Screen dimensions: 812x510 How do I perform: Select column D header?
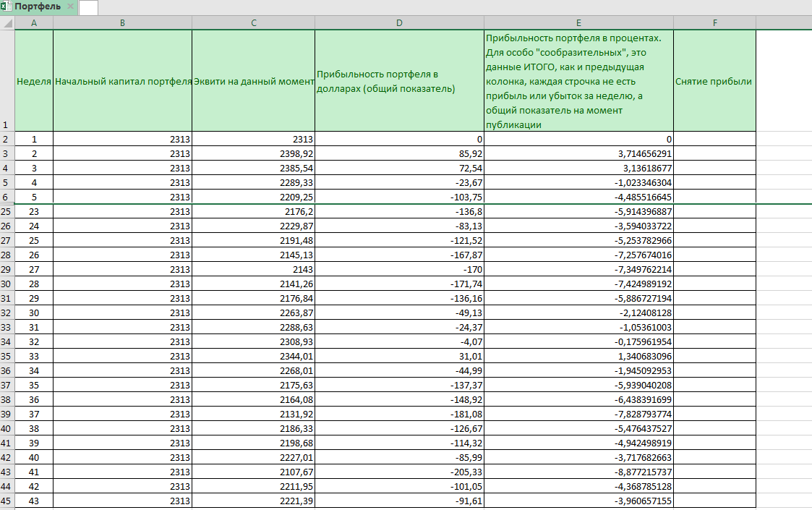[399, 23]
